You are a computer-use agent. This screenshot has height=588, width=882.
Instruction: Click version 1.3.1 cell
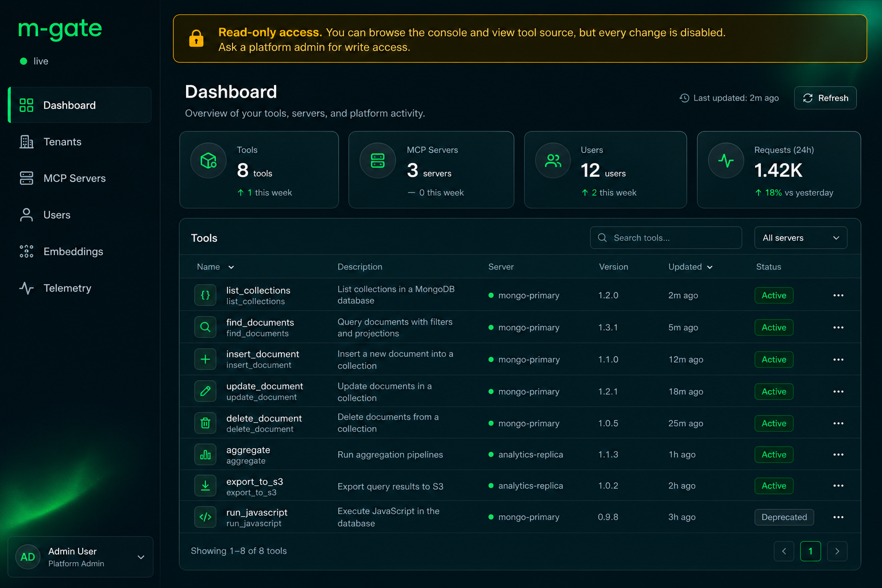608,327
